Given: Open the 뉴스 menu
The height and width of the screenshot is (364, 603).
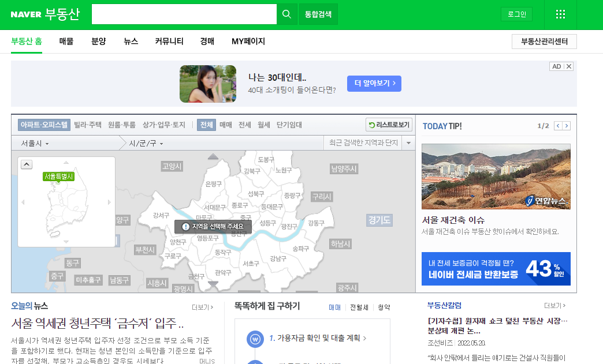Looking at the screenshot, I should [131, 42].
